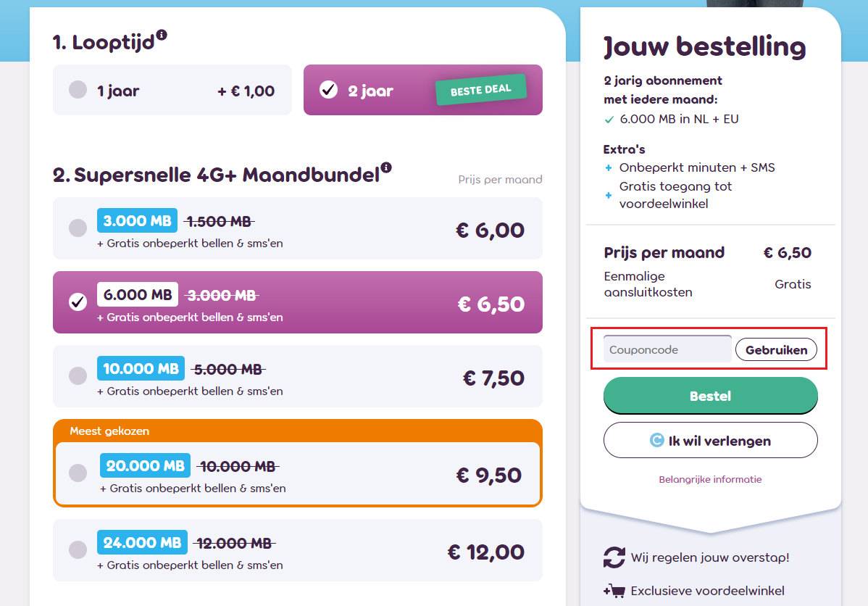This screenshot has height=606, width=868.
Task: Click the plus icon beside Gratis toegang
Action: pos(608,195)
